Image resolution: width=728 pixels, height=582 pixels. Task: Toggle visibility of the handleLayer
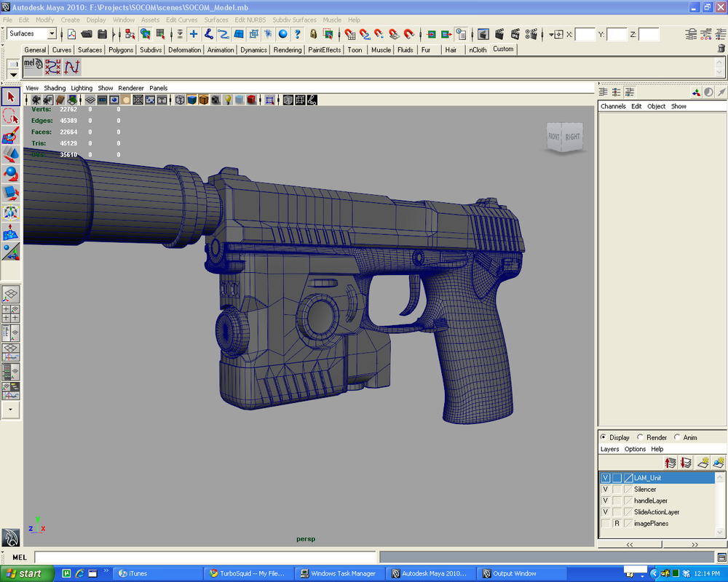(x=606, y=500)
